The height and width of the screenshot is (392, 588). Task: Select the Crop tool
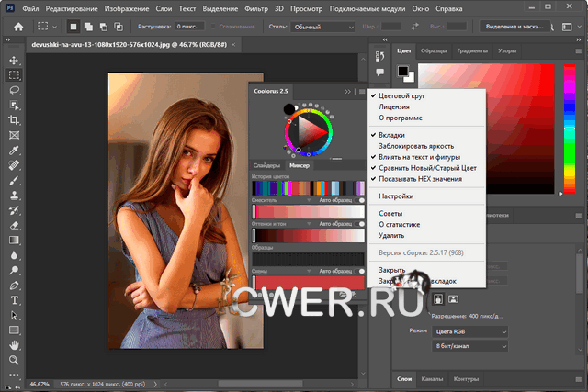click(14, 120)
